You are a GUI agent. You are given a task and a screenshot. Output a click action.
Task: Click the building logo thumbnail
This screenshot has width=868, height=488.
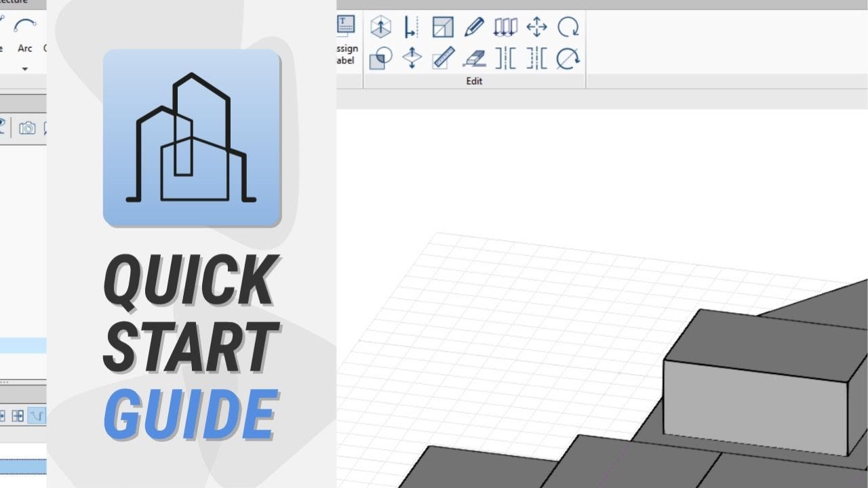tap(192, 138)
